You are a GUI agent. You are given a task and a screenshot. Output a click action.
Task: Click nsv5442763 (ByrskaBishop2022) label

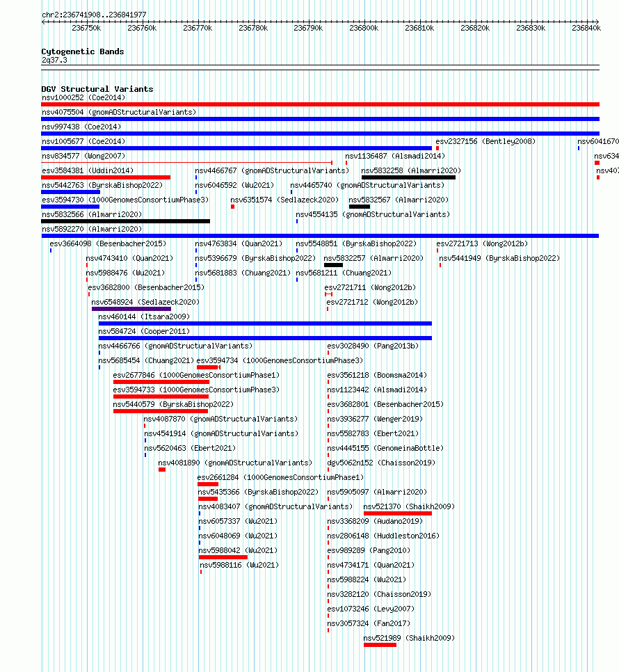point(102,185)
